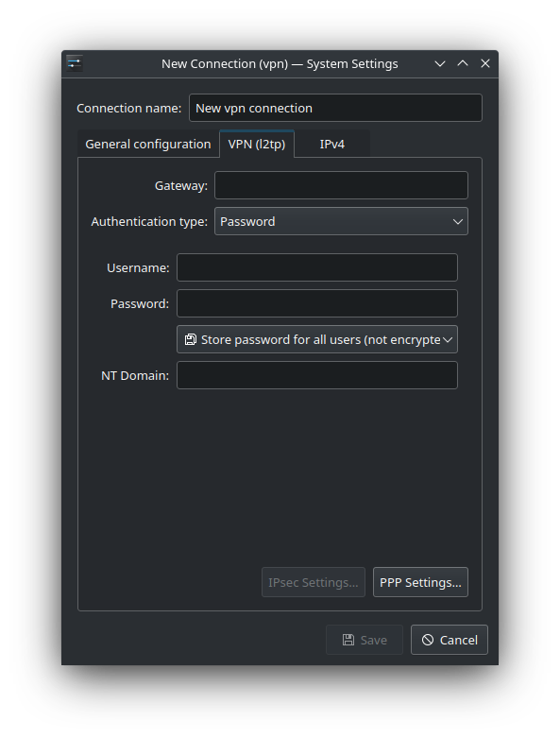Maximize the window with the up chevron
Viewport: 560px width, 738px height.
[463, 63]
